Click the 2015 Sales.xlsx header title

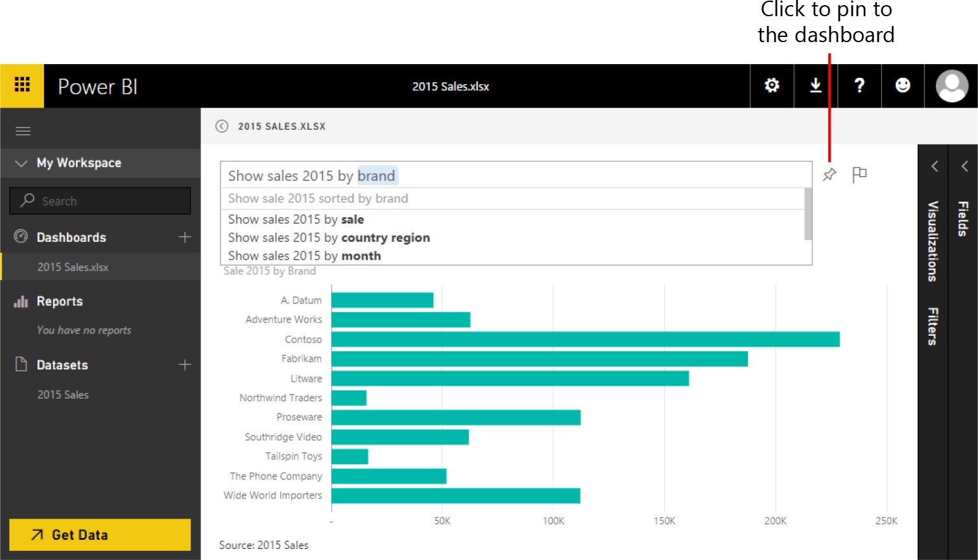pyautogui.click(x=451, y=86)
